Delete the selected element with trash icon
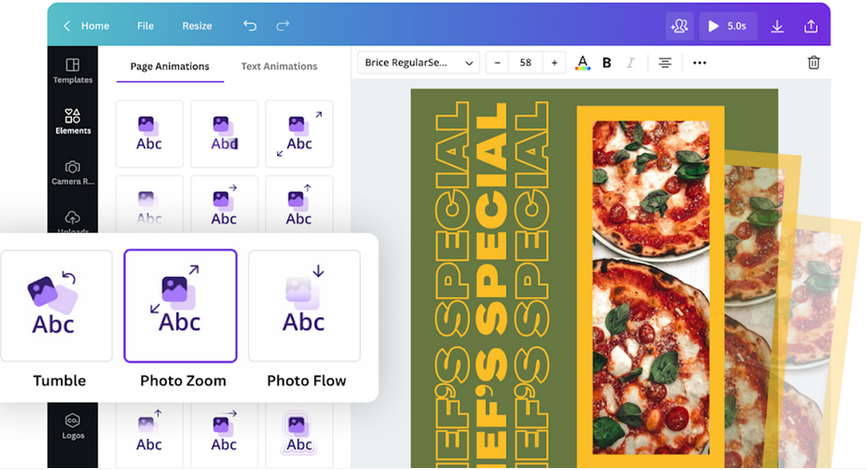 click(813, 62)
